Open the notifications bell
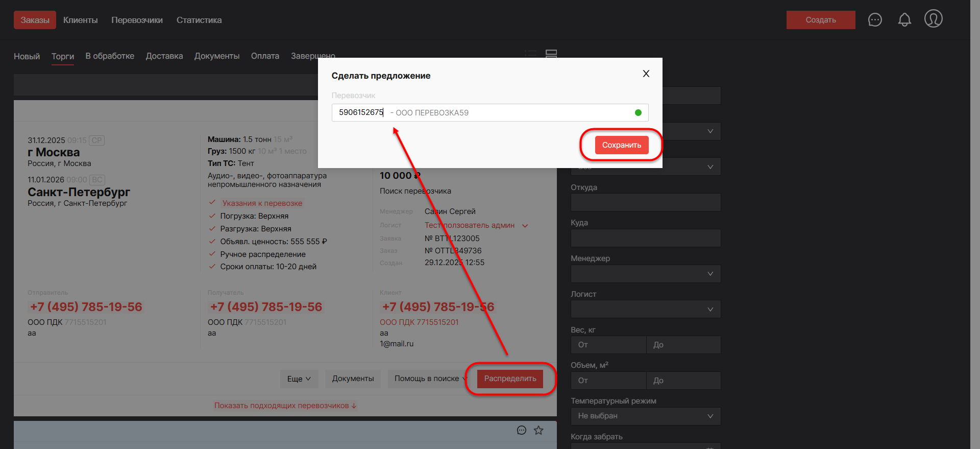Screen dimensions: 980x449 [904, 20]
